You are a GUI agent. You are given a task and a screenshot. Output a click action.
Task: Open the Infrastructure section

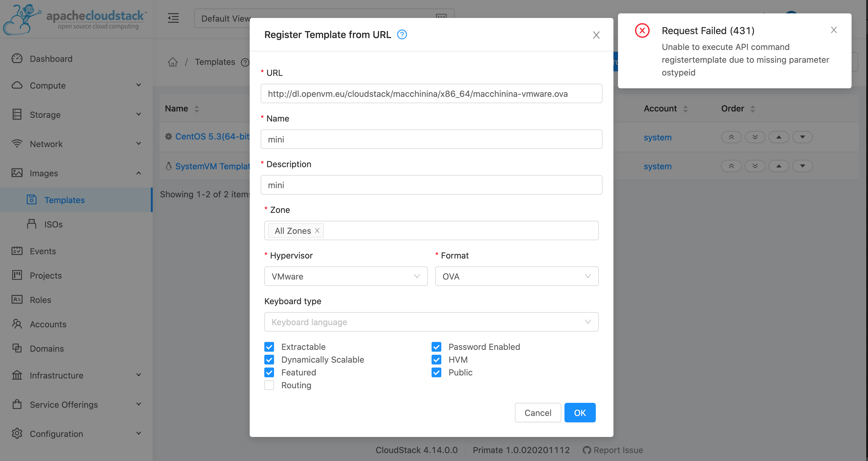(56, 375)
